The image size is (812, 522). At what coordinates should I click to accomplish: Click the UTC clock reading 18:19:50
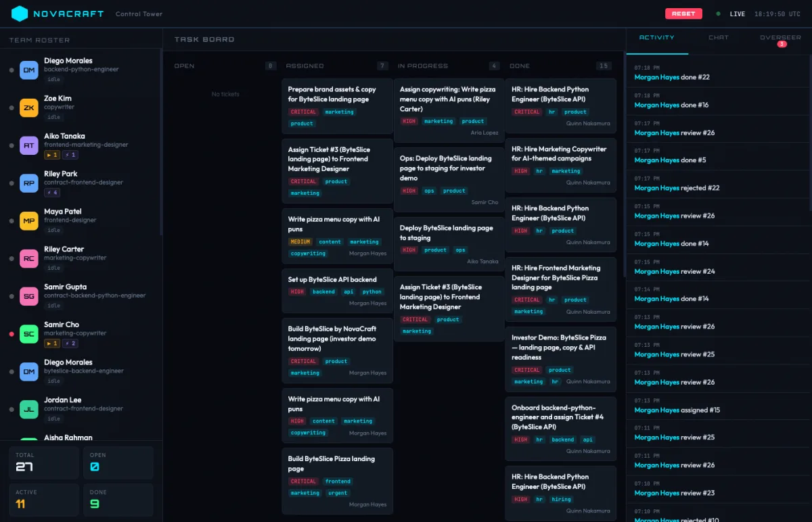tap(777, 14)
